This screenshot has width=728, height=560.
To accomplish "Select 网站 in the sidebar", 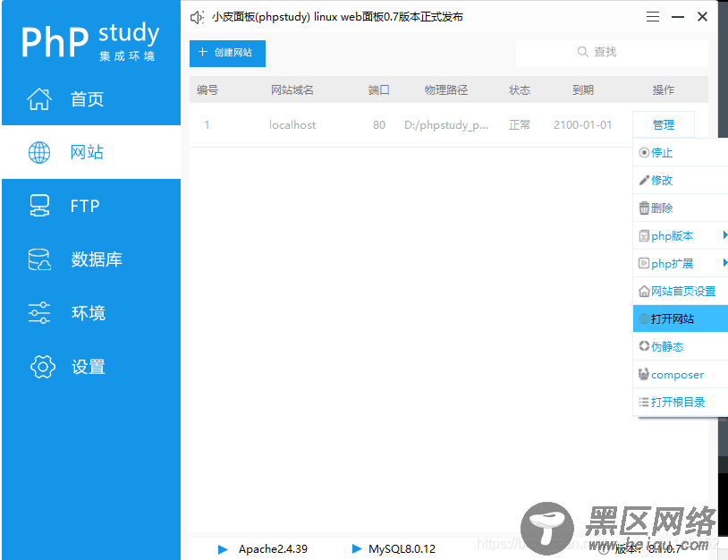I will 91,152.
